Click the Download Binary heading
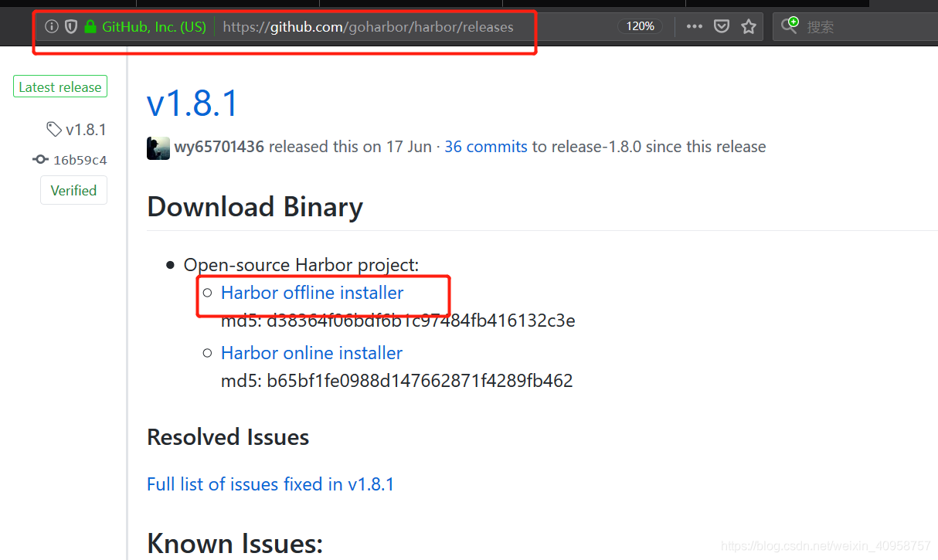938x560 pixels. 255,207
